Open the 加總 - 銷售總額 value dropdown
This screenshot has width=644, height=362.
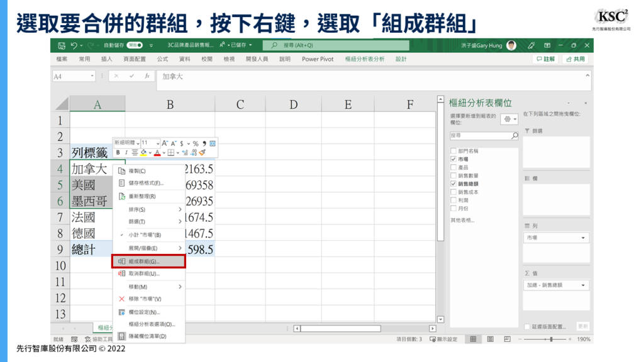(x=583, y=285)
